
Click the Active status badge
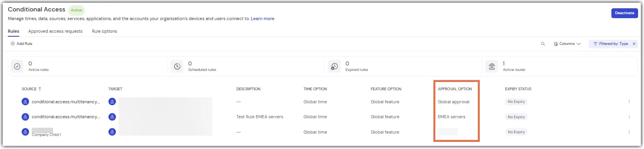point(76,10)
